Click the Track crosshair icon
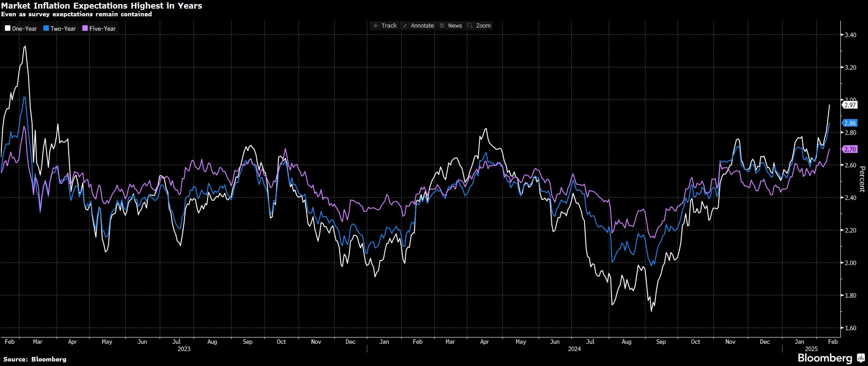868x366 pixels. click(375, 26)
